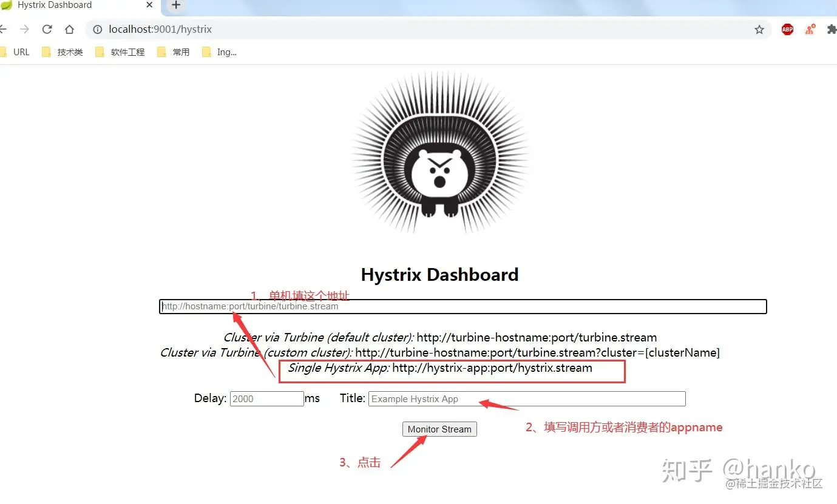
Task: Click the Title input field
Action: (527, 398)
